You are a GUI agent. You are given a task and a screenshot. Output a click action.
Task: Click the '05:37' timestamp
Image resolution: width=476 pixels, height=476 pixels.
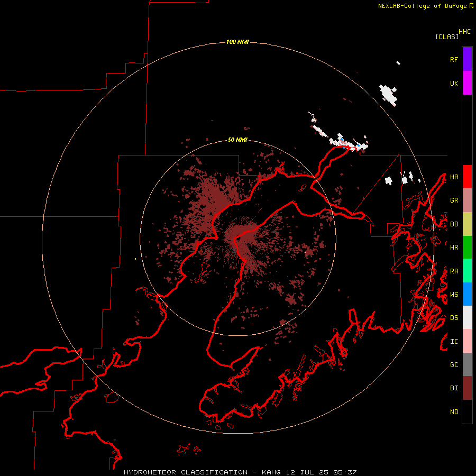[x=345, y=472]
